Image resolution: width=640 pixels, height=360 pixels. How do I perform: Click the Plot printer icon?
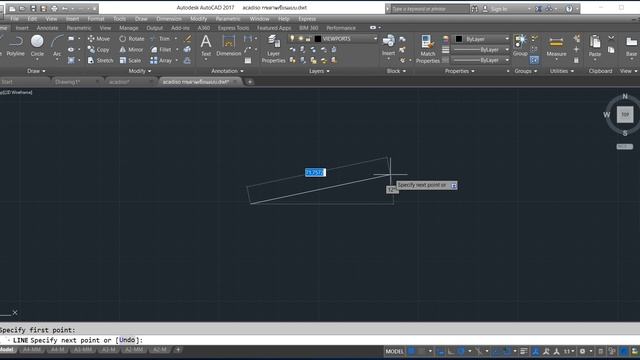[54, 9]
